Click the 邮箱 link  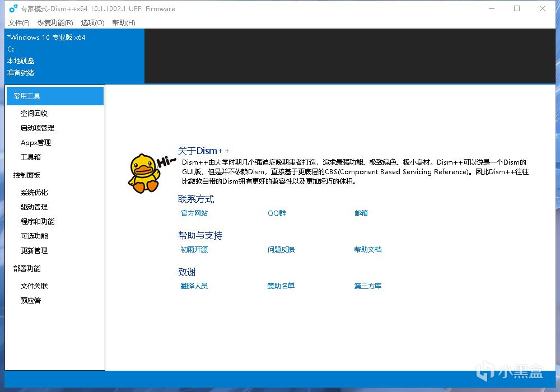tap(361, 213)
